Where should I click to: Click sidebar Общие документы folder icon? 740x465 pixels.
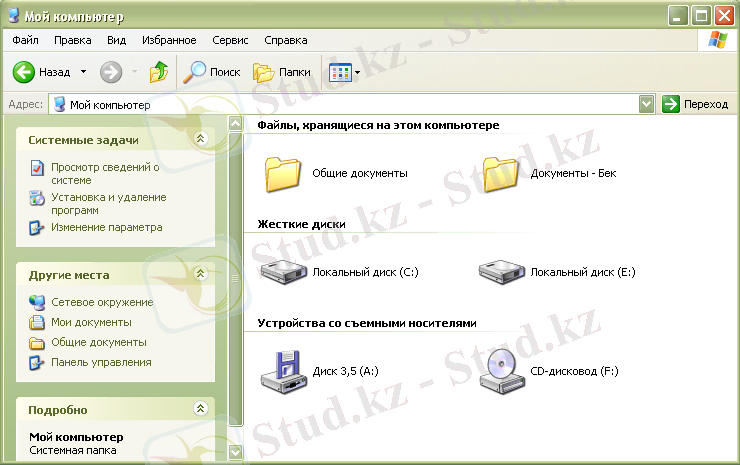point(37,343)
